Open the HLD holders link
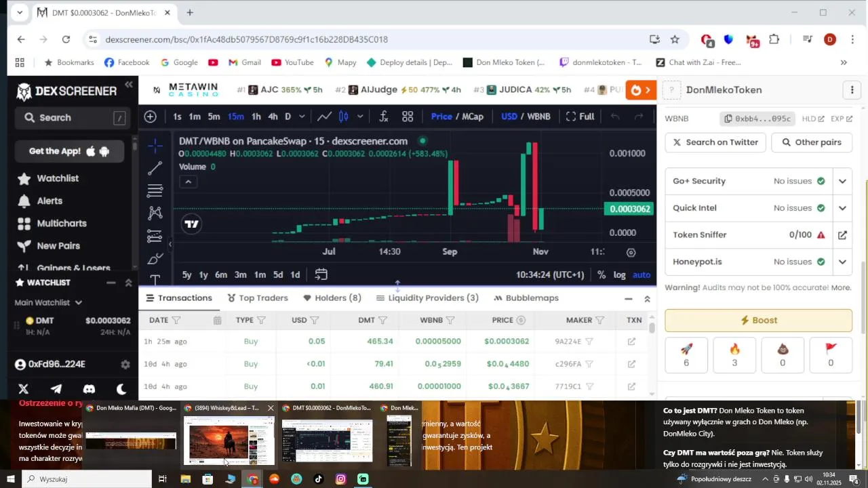 813,119
